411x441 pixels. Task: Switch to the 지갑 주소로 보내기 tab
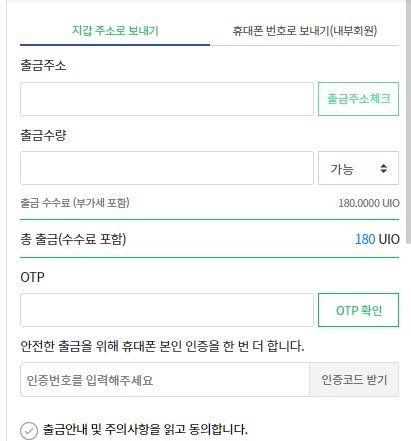[x=115, y=31]
